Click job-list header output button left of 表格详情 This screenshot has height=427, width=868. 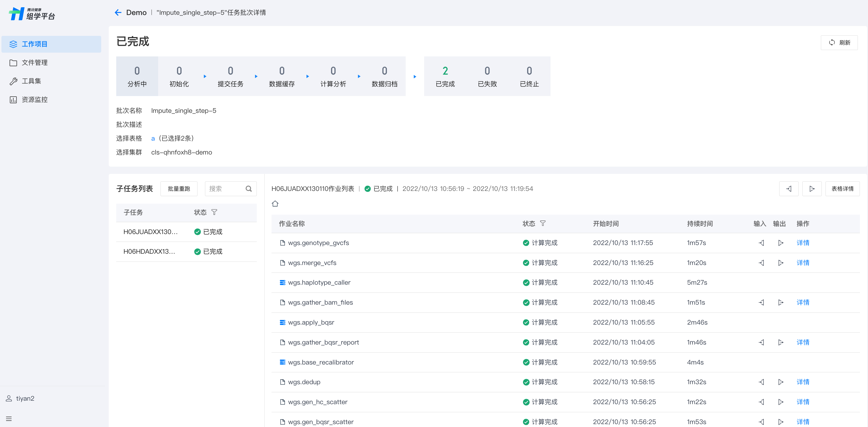pos(812,189)
